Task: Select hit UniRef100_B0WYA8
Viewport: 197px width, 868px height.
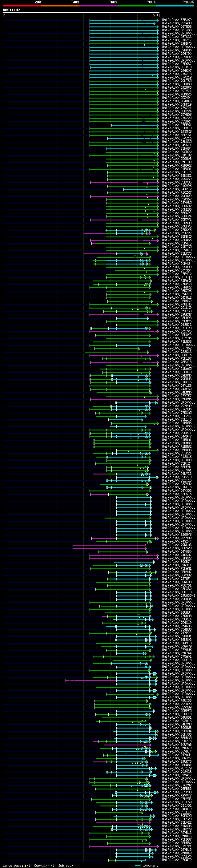Action: point(177,745)
